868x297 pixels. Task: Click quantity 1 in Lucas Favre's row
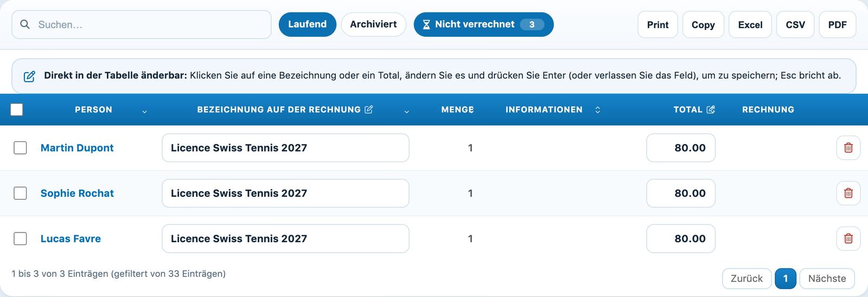[470, 239]
